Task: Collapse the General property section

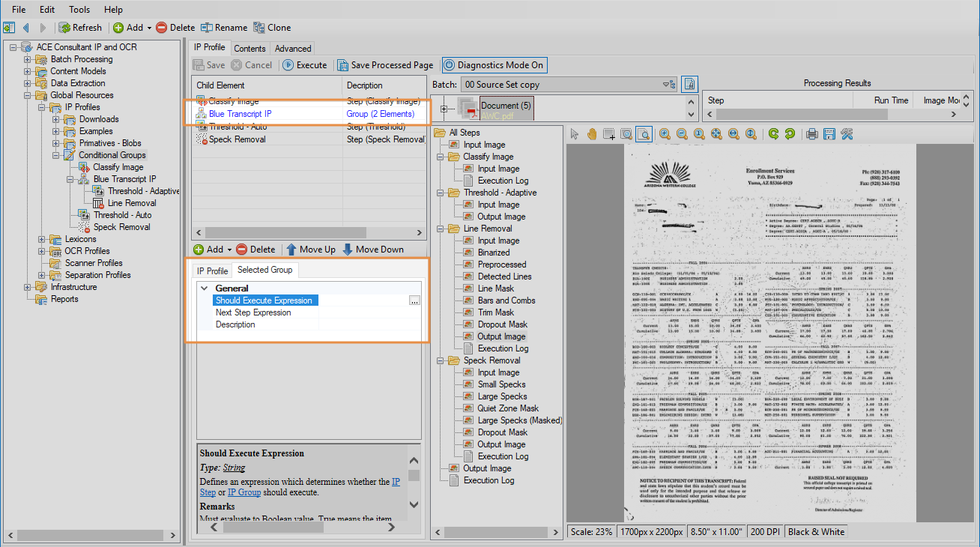Action: tap(204, 288)
